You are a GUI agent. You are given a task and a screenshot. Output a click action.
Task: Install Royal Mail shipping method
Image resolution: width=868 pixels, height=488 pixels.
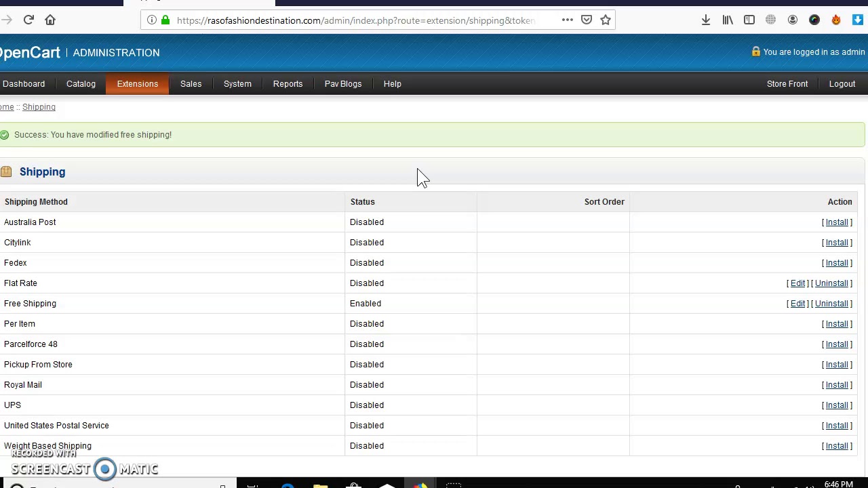(837, 385)
